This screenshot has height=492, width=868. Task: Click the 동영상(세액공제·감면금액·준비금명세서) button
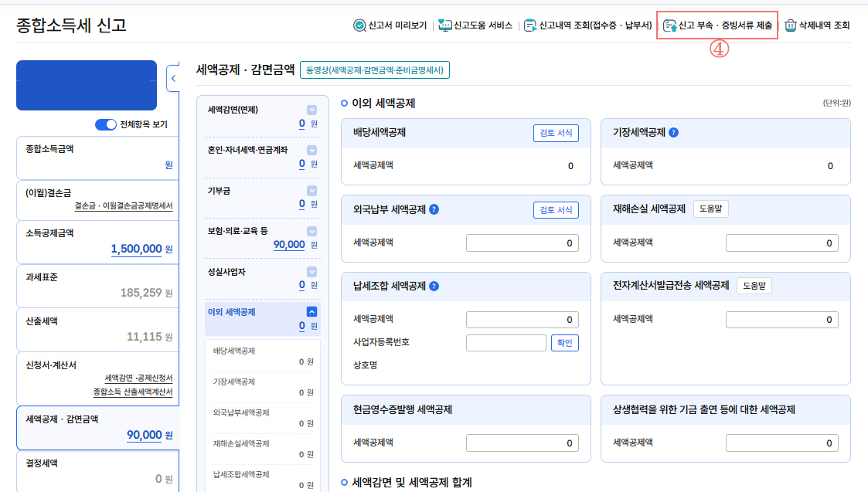coord(375,70)
